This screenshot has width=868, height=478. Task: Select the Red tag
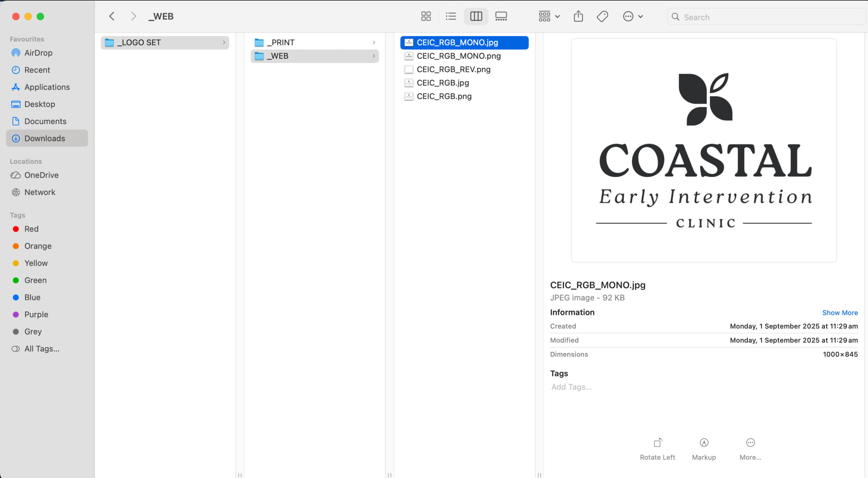tap(31, 229)
